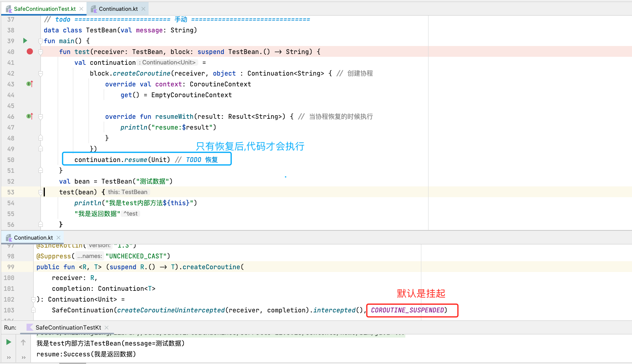Click the 'this: TestBean' inlay hint
This screenshot has height=364, width=632.
pos(128,192)
